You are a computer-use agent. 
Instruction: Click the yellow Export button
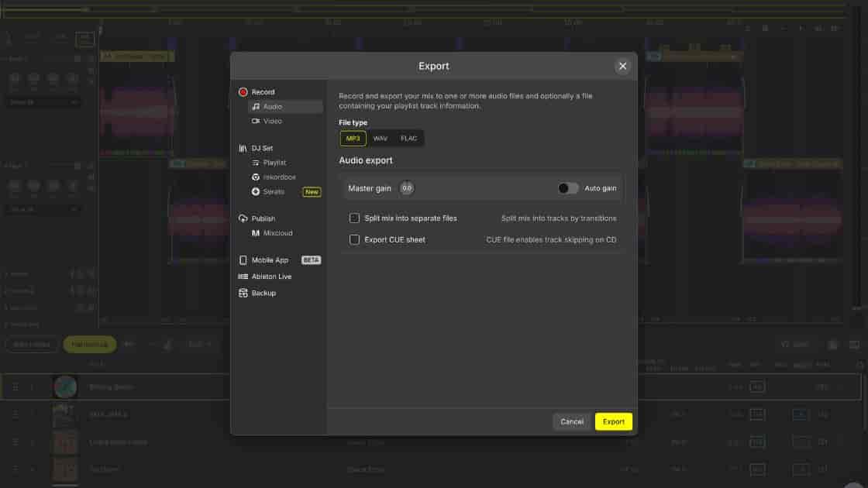(613, 421)
